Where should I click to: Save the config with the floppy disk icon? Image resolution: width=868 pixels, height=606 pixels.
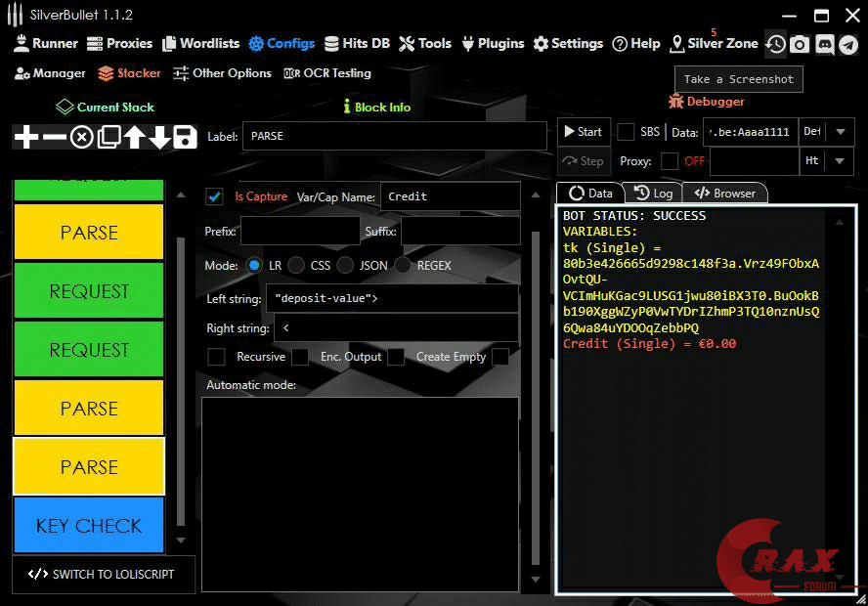coord(185,137)
